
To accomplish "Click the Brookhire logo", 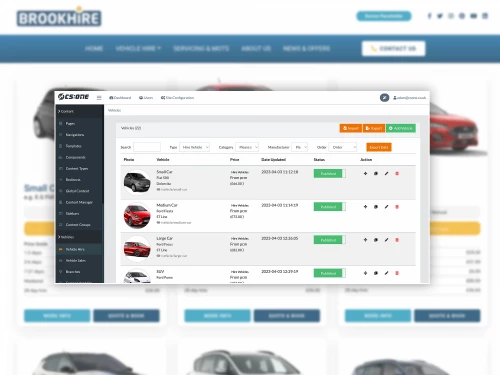I will (x=59, y=17).
